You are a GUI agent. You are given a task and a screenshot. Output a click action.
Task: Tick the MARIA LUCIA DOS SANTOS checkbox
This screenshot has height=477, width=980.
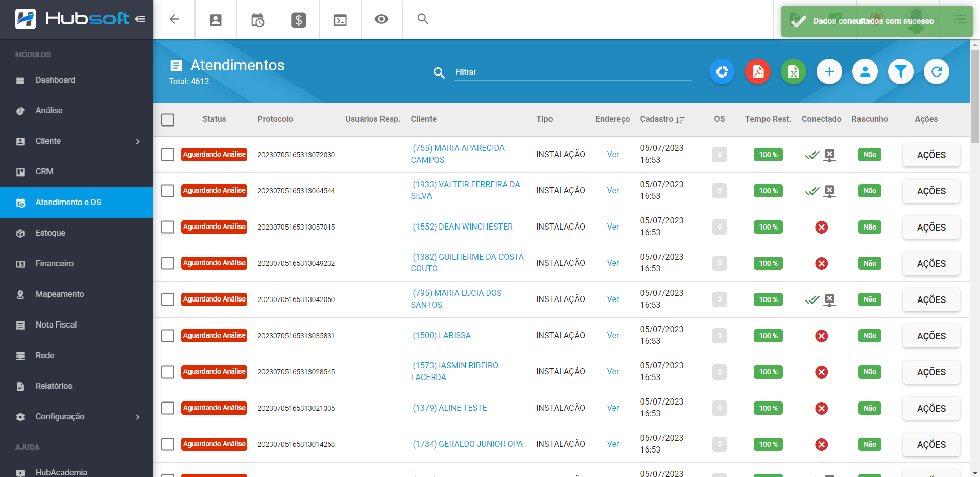click(x=168, y=299)
